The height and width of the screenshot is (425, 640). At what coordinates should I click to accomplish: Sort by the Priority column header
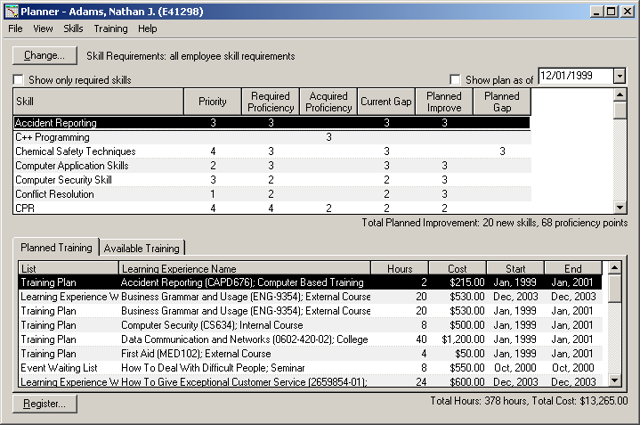tap(212, 102)
